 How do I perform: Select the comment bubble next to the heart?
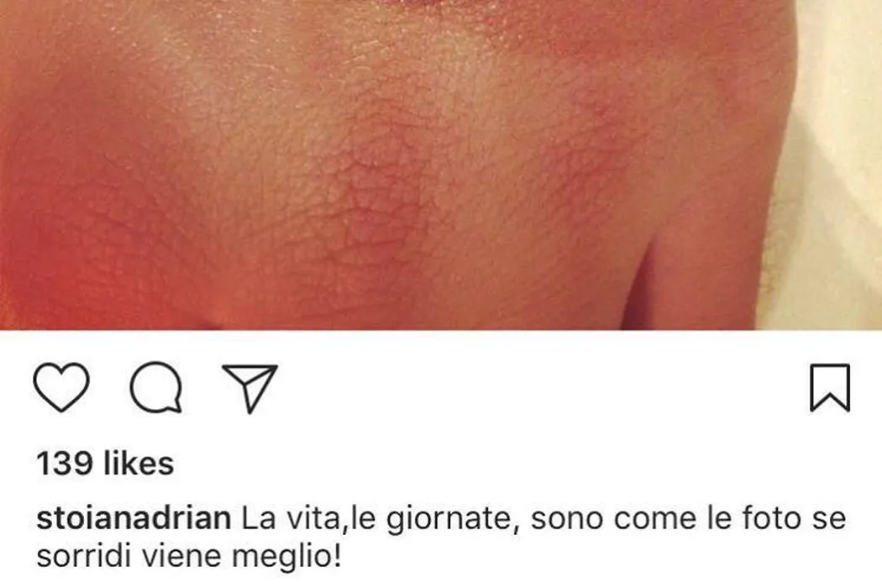click(155, 387)
